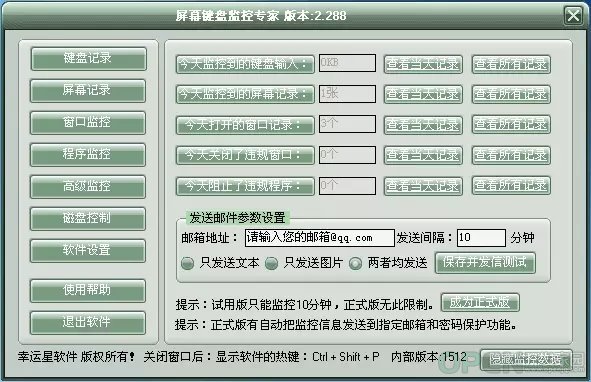This screenshot has height=382, width=591.
Task: Click the screen record 1张 field
Action: (x=348, y=94)
